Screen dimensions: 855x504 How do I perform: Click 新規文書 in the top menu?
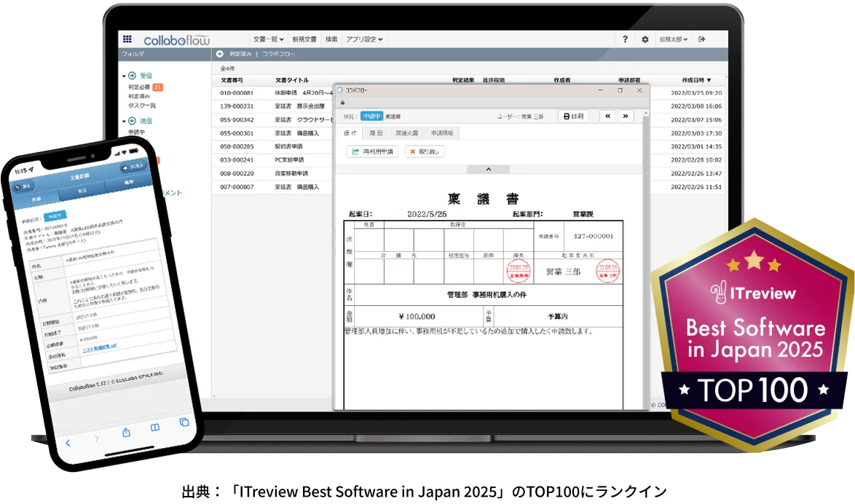click(x=304, y=39)
